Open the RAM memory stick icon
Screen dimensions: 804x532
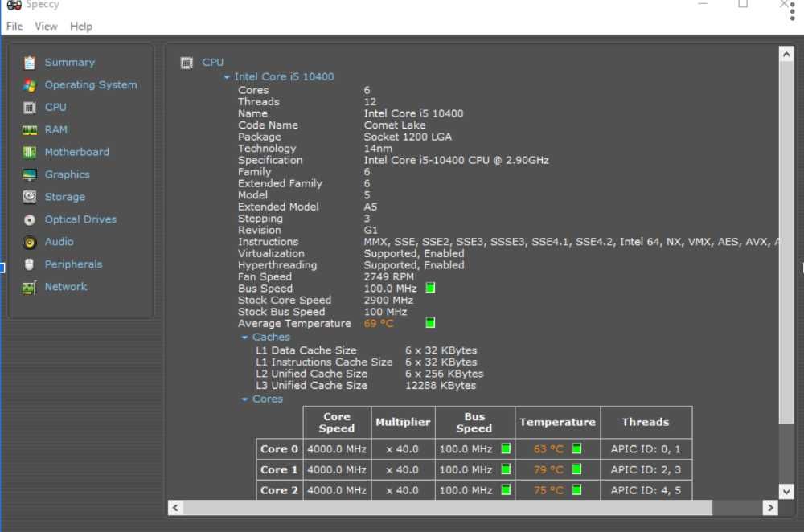[29, 130]
